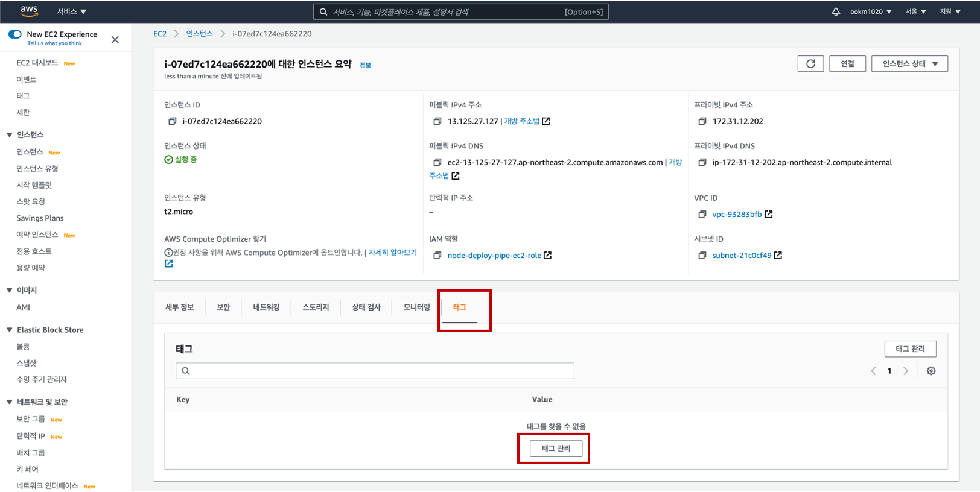Image resolution: width=980 pixels, height=492 pixels.
Task: Switch to the 보안 tab
Action: 223,307
